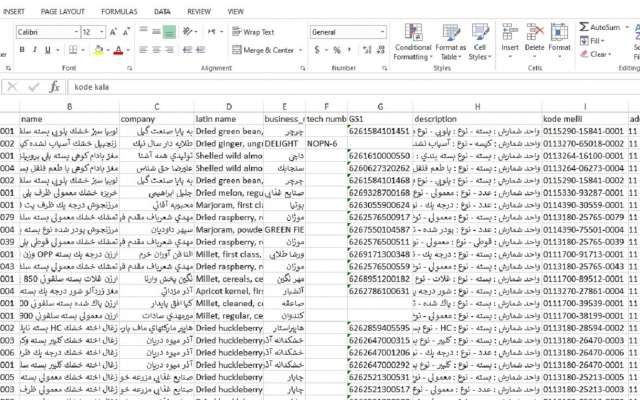
Task: Open the Clear dropdown
Action: tap(596, 54)
